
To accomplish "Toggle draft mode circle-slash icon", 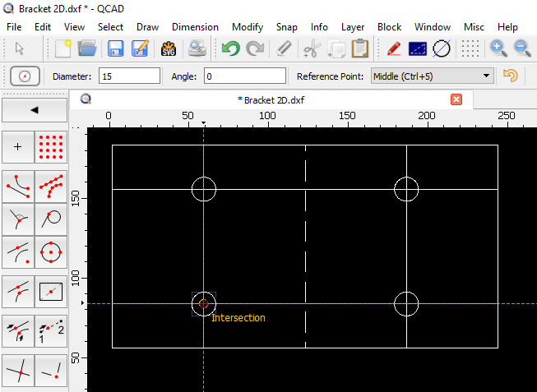I will click(x=442, y=48).
